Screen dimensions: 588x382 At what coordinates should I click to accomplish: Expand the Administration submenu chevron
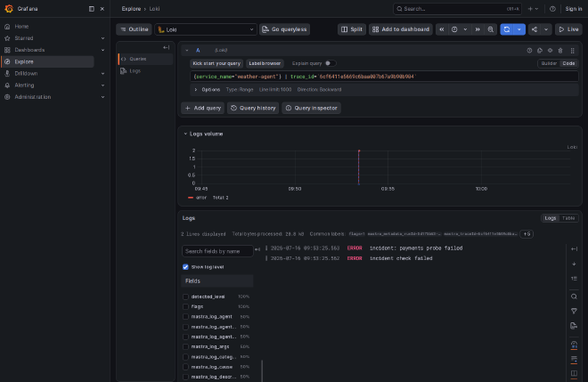point(102,97)
